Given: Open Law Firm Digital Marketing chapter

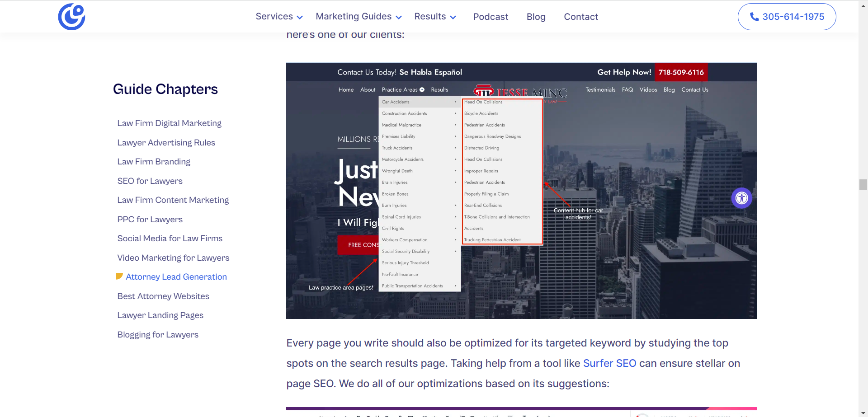Looking at the screenshot, I should coord(169,123).
